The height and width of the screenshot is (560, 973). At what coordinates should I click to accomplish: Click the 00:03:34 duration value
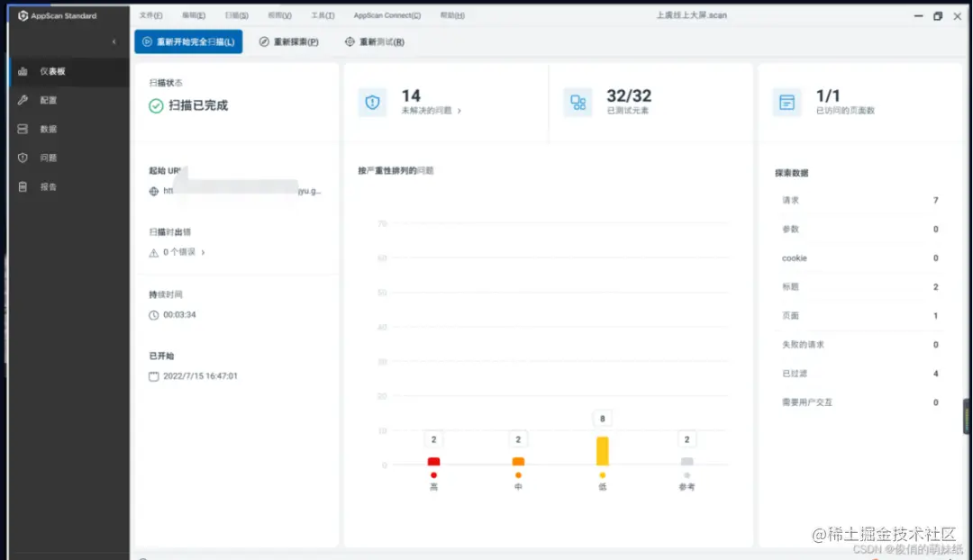(x=179, y=315)
